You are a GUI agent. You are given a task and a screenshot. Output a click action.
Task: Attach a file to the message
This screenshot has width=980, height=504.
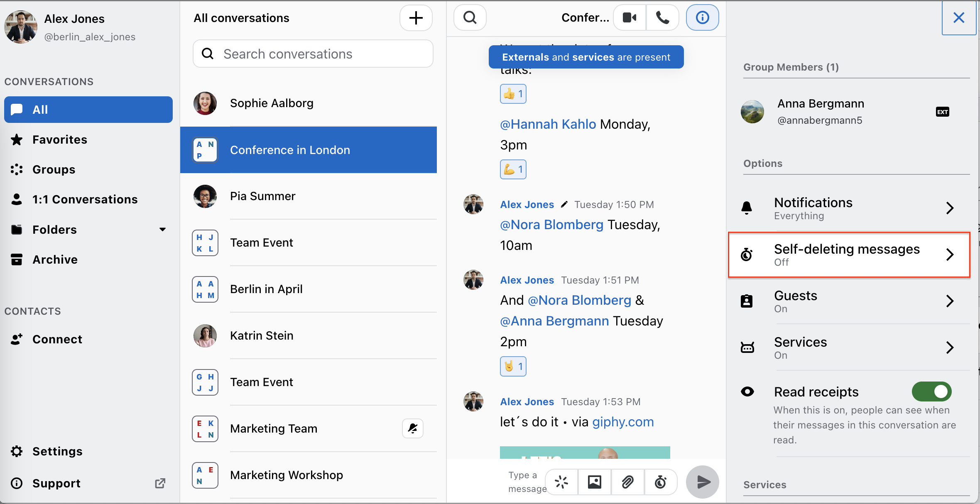pos(627,482)
